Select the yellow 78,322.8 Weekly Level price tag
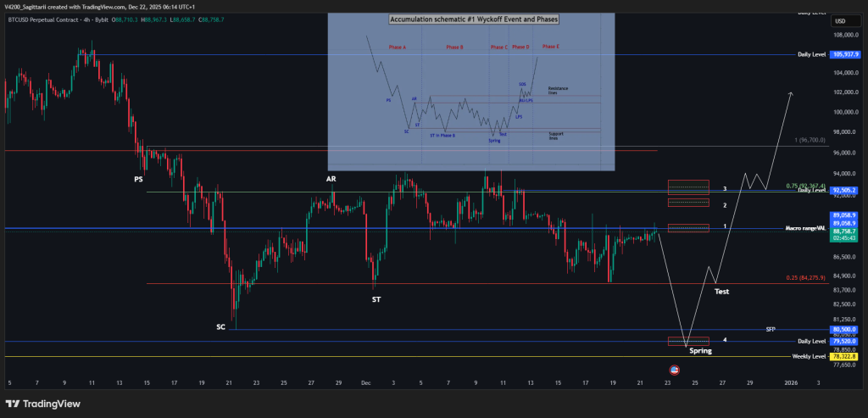Viewport: 868px width, 418px height. (845, 357)
